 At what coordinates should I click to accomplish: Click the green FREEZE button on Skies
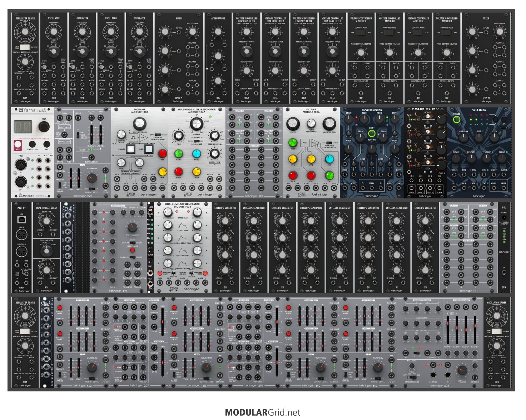point(457,120)
